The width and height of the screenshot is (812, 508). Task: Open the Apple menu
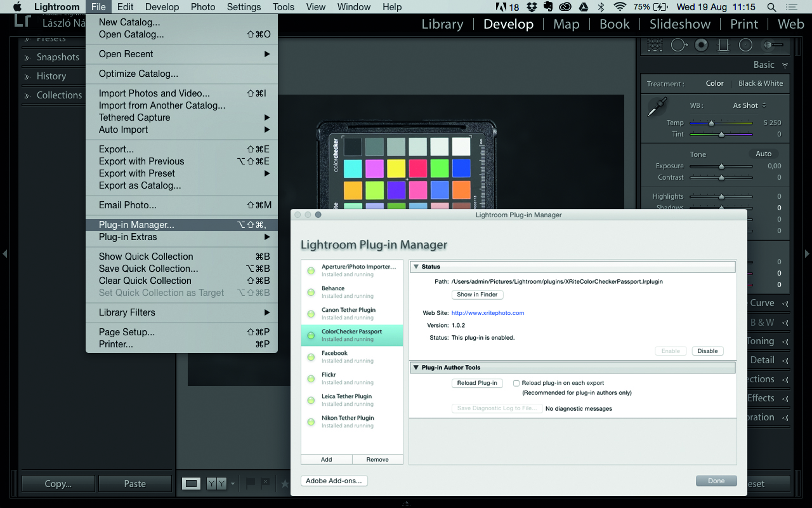pos(17,7)
